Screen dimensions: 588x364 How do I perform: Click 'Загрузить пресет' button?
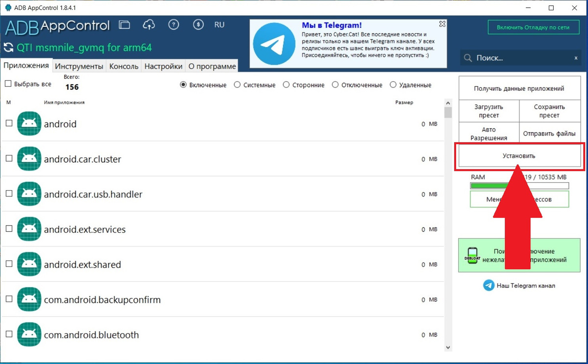489,111
